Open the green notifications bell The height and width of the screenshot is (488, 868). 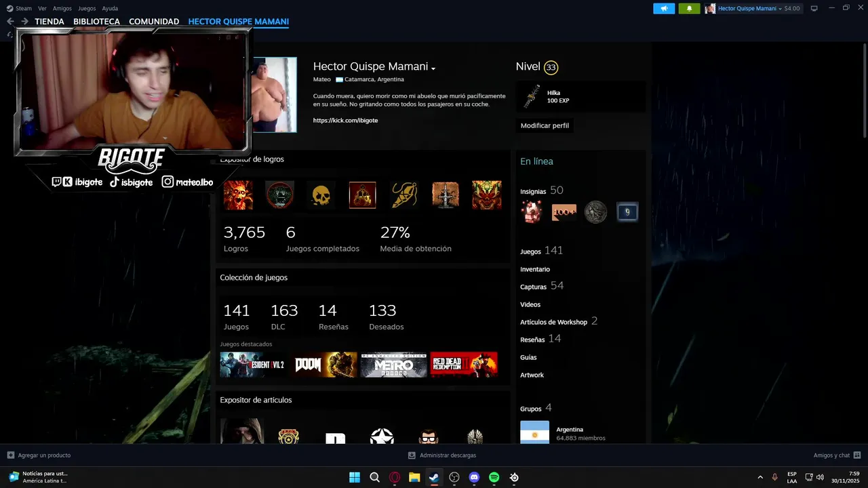[689, 8]
